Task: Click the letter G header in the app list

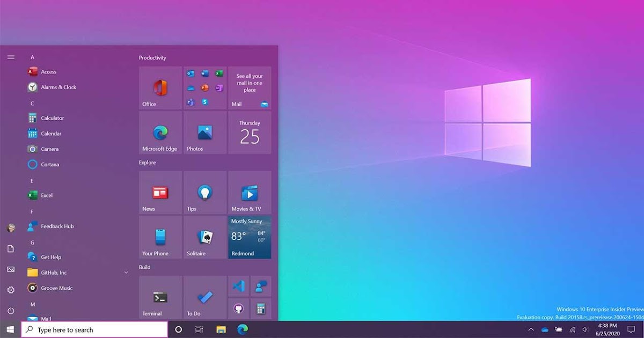Action: pyautogui.click(x=32, y=243)
